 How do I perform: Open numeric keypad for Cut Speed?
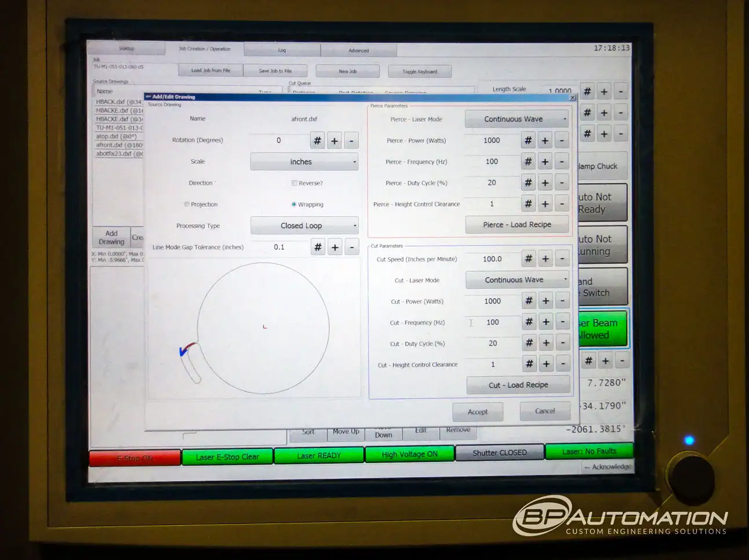click(528, 259)
